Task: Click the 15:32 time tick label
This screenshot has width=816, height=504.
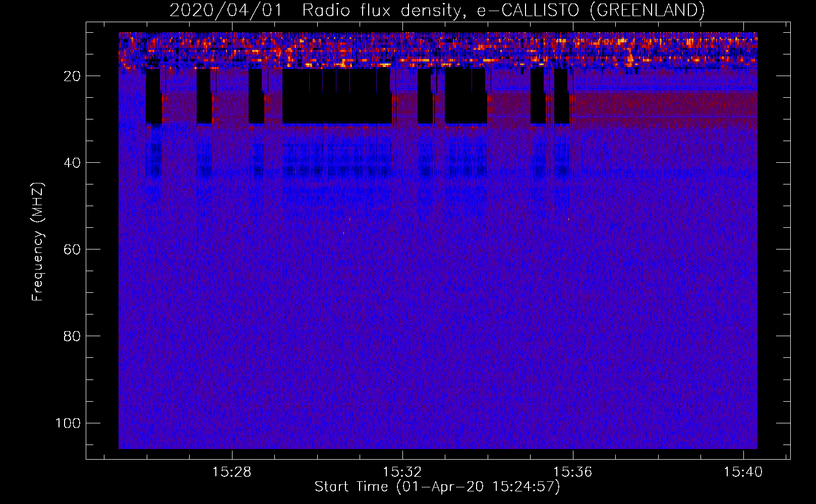Action: pyautogui.click(x=402, y=472)
